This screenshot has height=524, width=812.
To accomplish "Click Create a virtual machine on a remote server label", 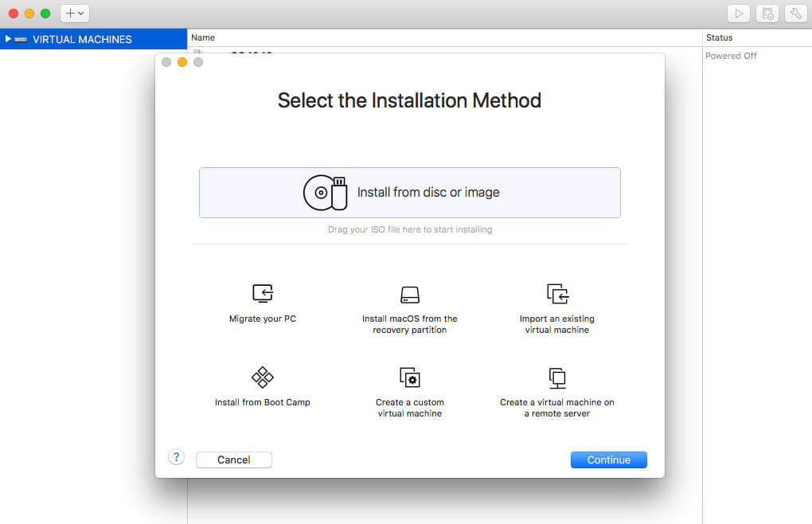I will [x=557, y=408].
